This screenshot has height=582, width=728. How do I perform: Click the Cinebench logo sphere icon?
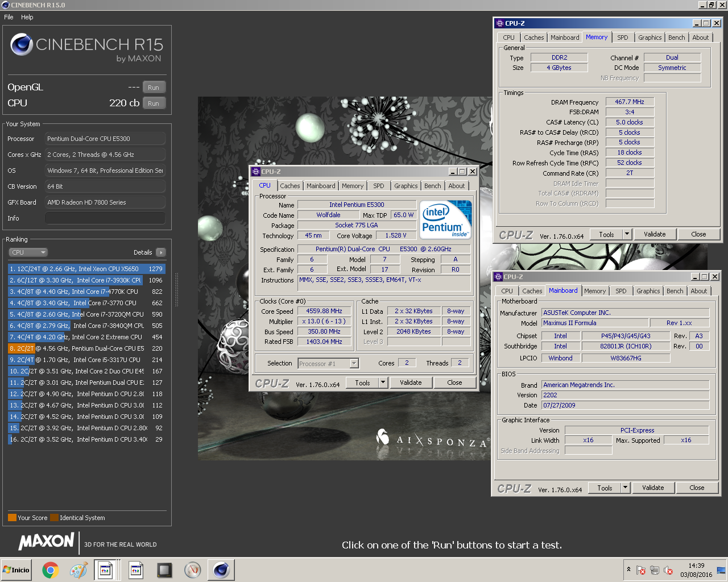[22, 44]
